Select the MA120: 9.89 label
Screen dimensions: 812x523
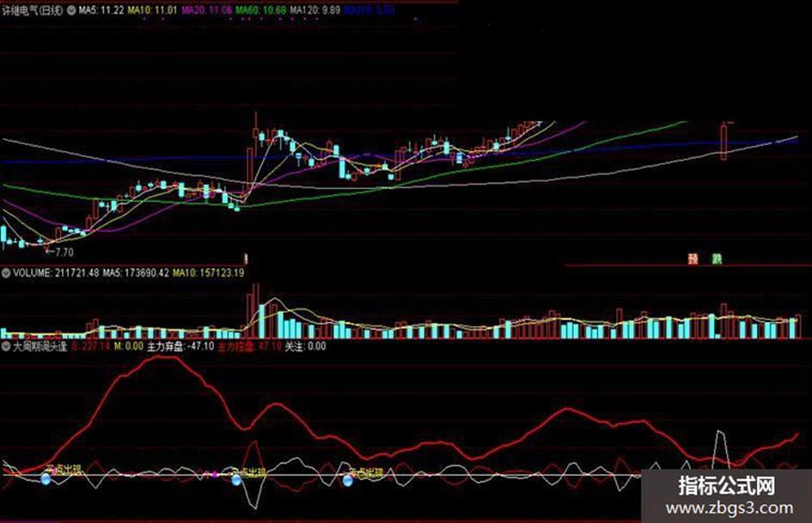click(x=314, y=9)
